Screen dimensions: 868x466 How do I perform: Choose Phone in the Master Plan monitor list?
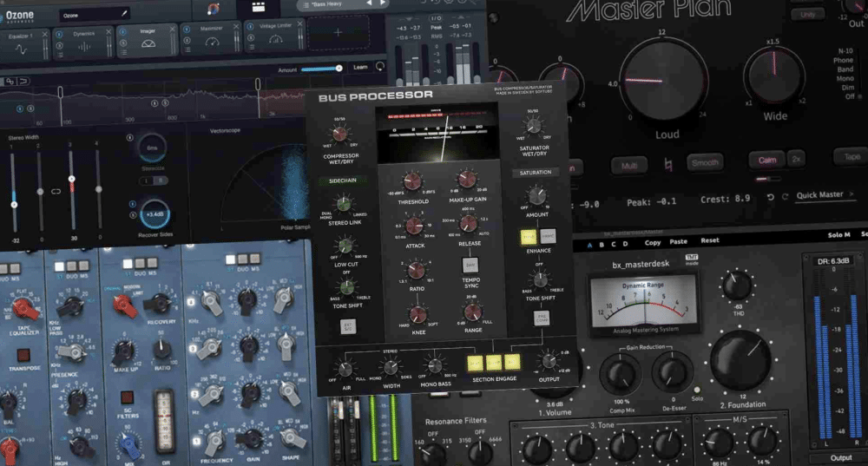[x=842, y=60]
